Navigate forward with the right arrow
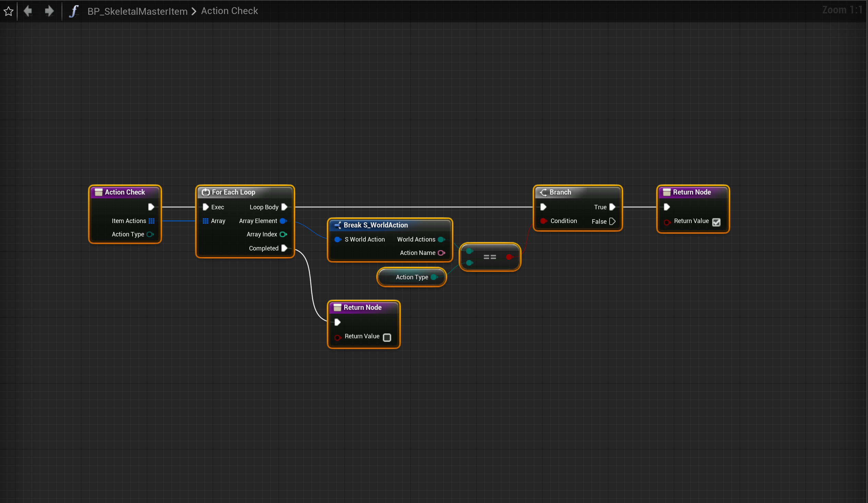Viewport: 868px width, 503px height. pos(49,11)
